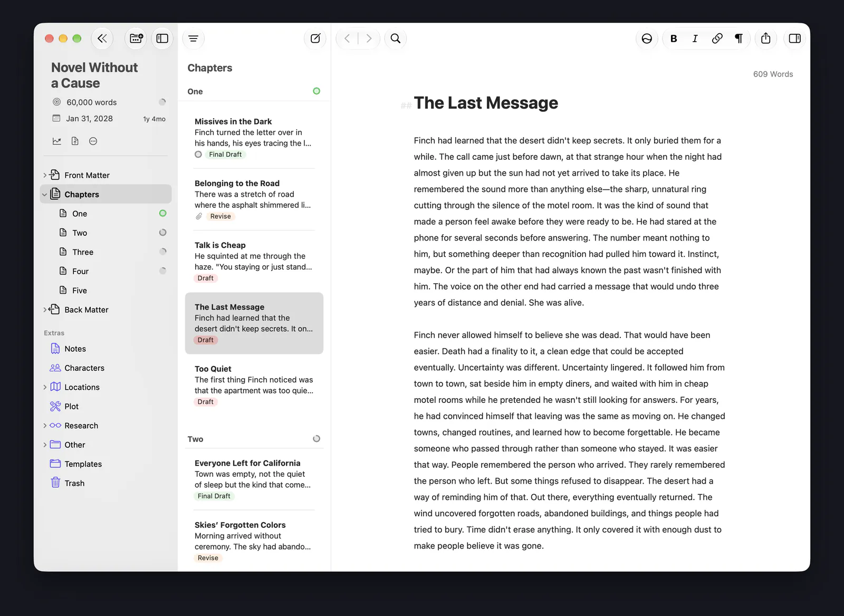Toggle the left sidebar panel icon
Viewport: 844px width, 616px height.
coord(162,38)
